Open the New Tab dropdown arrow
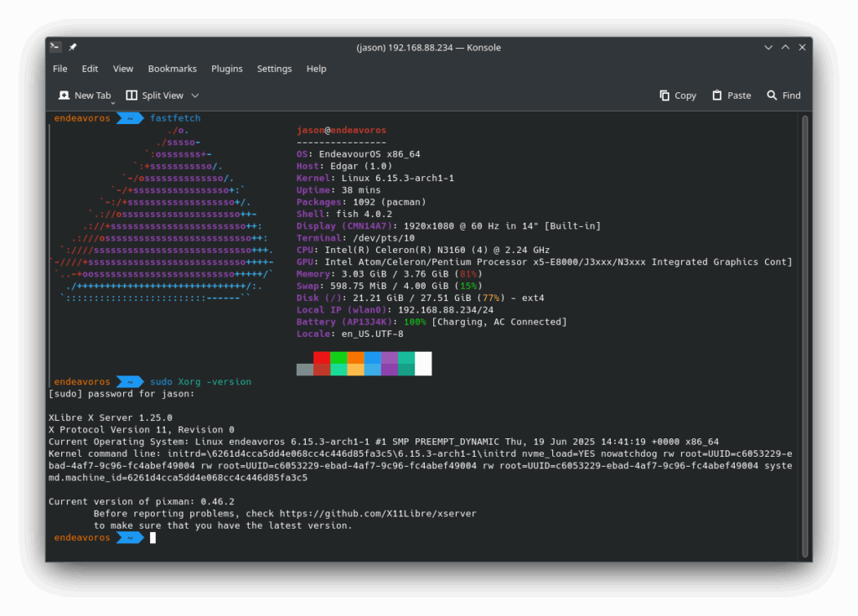 click(113, 102)
